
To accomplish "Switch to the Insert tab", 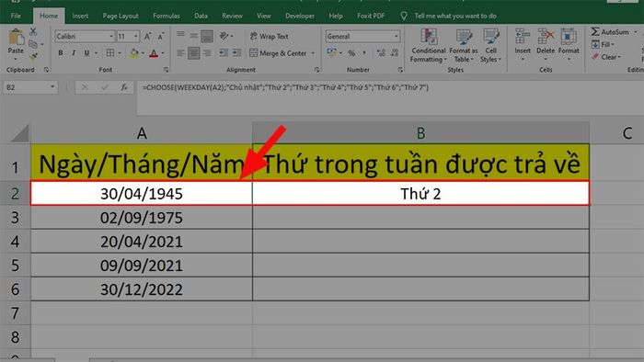I will [x=80, y=16].
